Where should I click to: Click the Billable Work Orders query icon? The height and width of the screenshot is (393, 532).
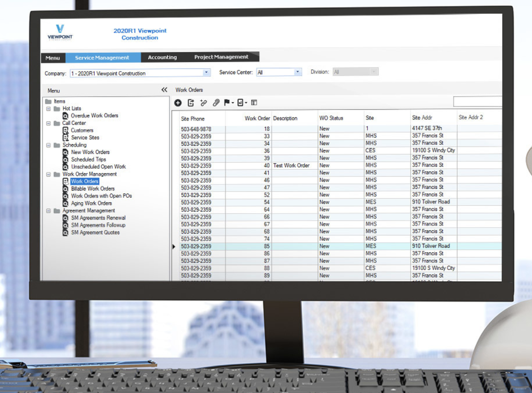coord(65,189)
